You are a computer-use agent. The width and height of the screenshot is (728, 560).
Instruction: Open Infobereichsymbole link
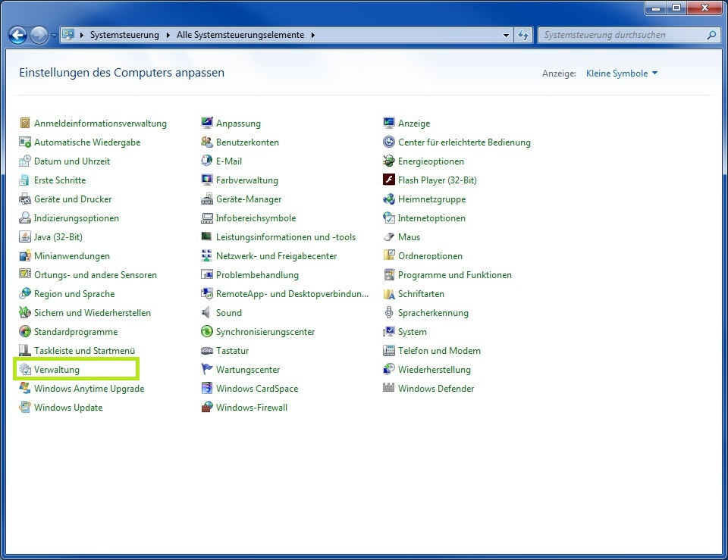click(256, 218)
